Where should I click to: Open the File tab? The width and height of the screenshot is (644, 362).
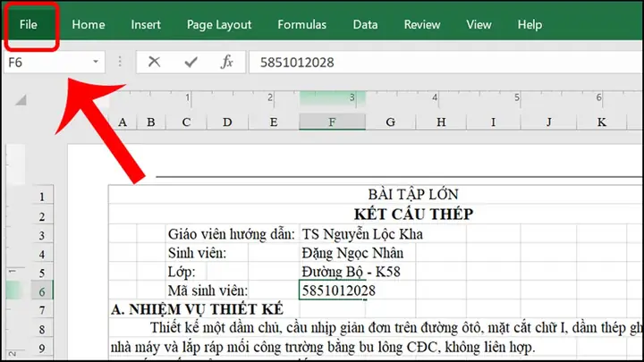coord(29,25)
